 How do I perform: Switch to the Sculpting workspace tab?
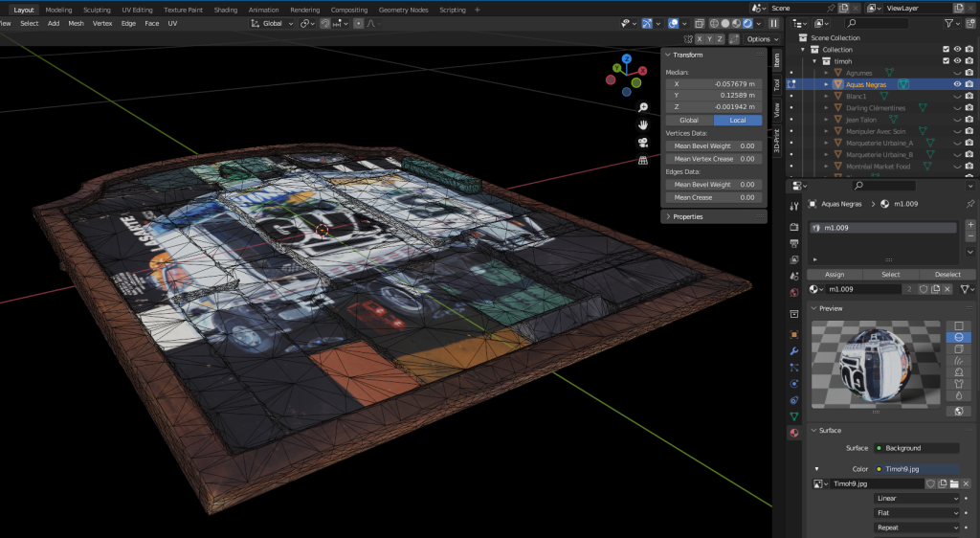coord(97,10)
